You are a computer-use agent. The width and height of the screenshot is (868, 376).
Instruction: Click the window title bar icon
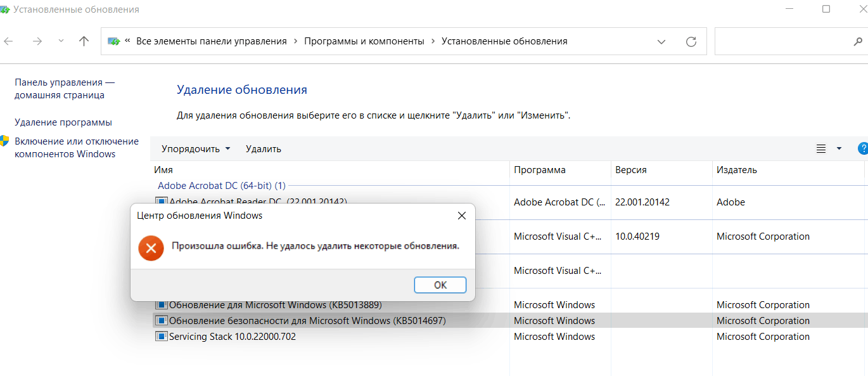point(5,10)
